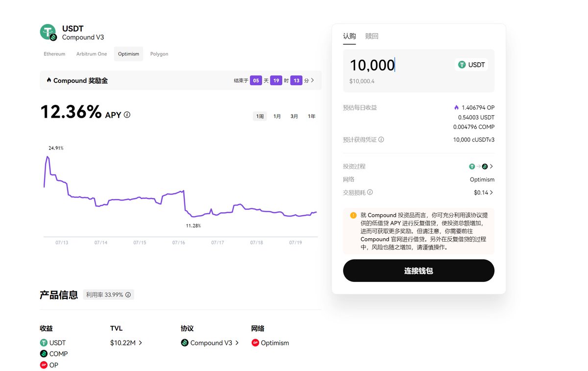Click the 连接钱包 button

[418, 271]
